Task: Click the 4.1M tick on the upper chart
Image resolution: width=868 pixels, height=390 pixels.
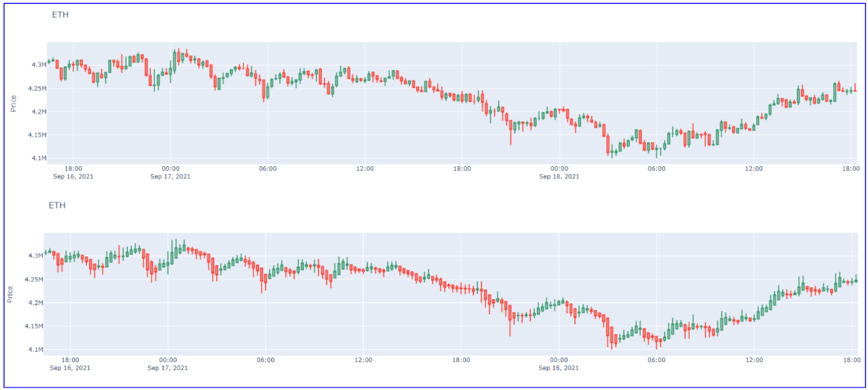Action: (x=38, y=158)
